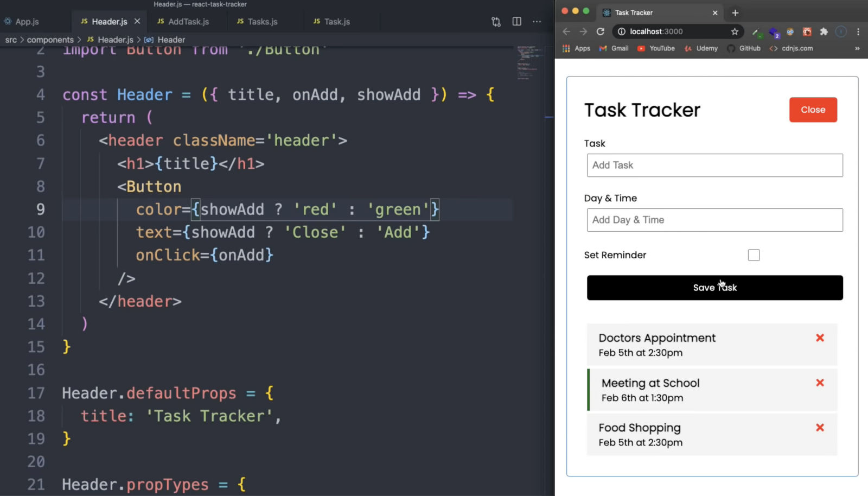Reload the localhost page
Viewport: 868px width, 496px height.
(601, 31)
